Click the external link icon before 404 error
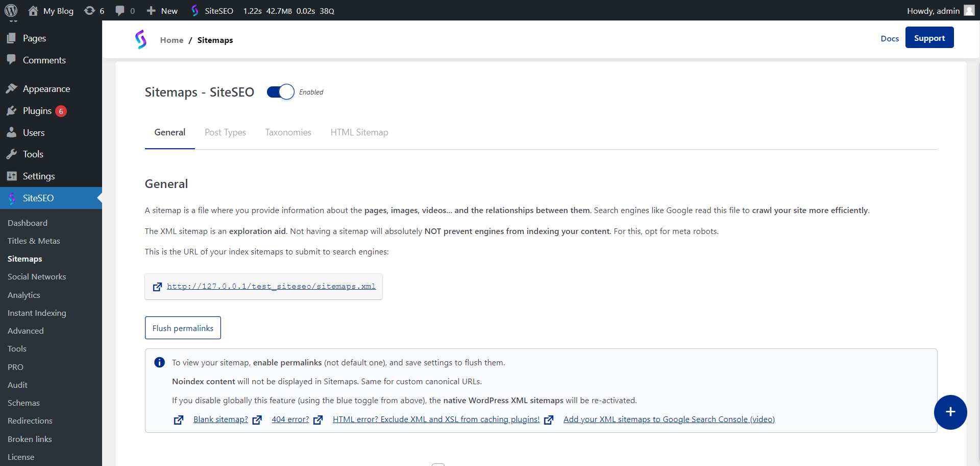Screen dimensions: 980x466 click(257, 420)
